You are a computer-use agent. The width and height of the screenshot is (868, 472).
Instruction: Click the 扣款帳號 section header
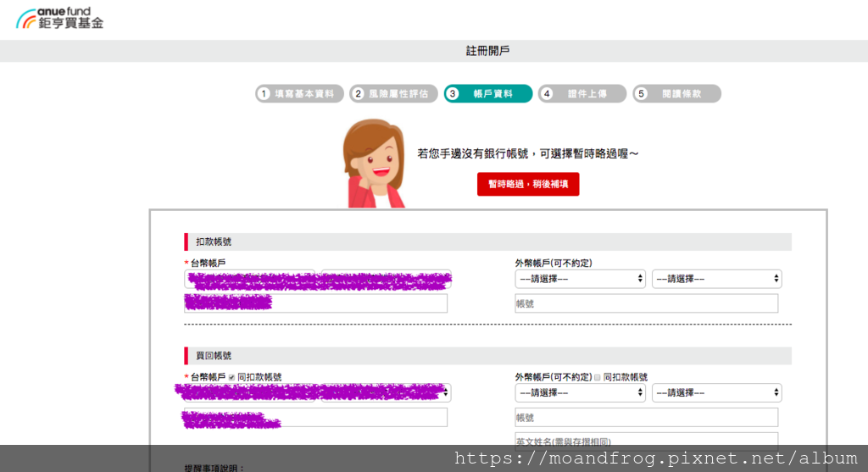pos(487,242)
